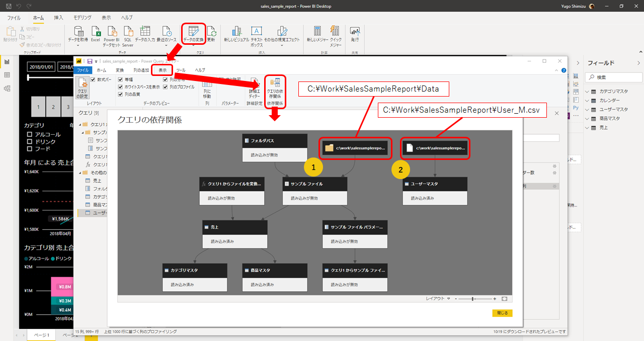Screen dimensions: 644x341
Task: Click the date range slider in report
Action: tap(50, 77)
